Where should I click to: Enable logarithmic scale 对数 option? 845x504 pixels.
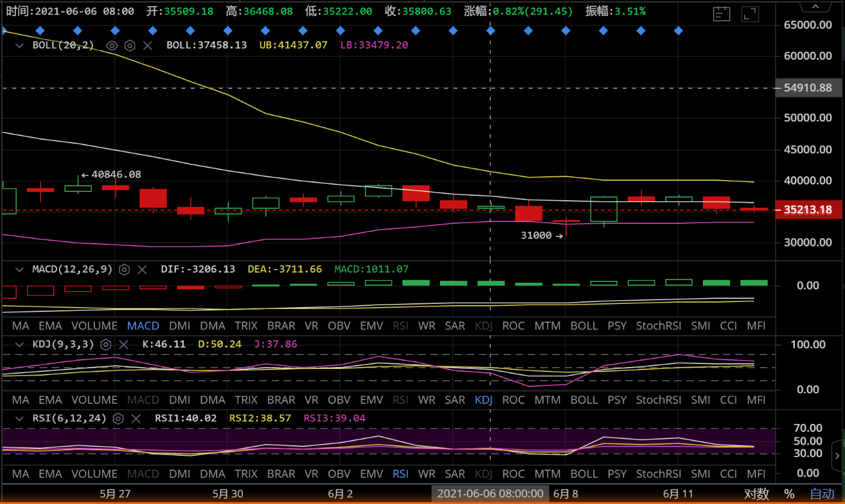tap(756, 493)
